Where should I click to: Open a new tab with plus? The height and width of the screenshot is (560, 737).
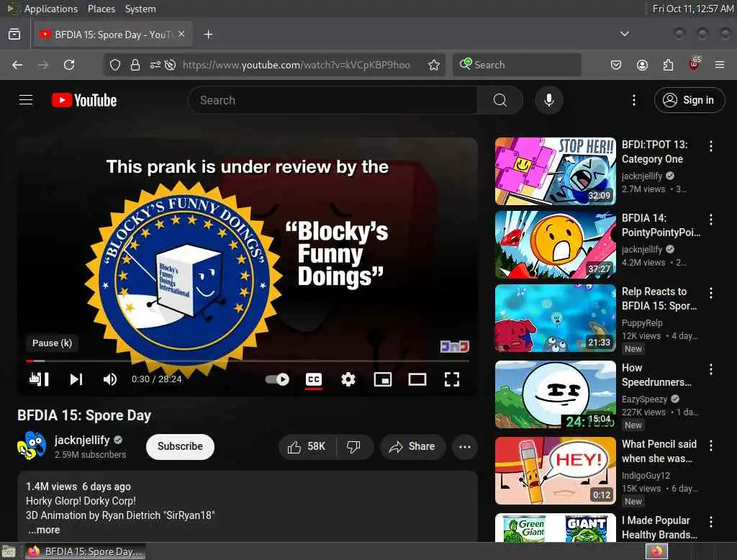[x=208, y=35]
